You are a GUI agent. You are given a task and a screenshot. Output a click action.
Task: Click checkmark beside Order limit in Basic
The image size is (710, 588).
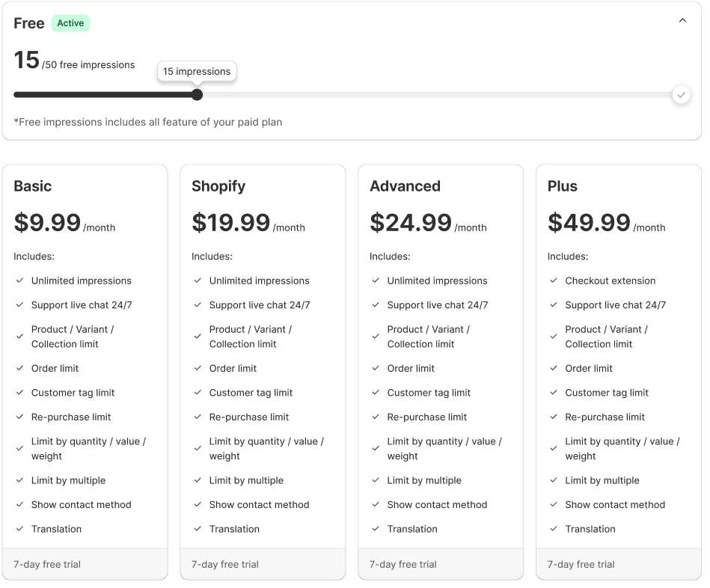(x=19, y=369)
